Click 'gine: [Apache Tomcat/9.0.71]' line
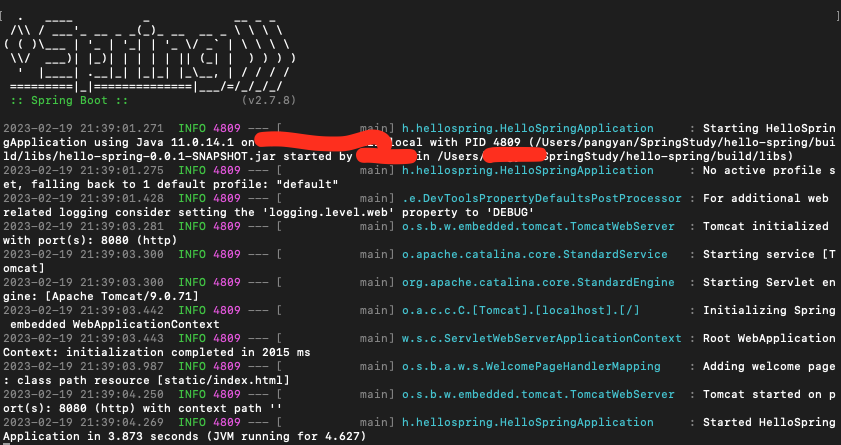 click(101, 296)
